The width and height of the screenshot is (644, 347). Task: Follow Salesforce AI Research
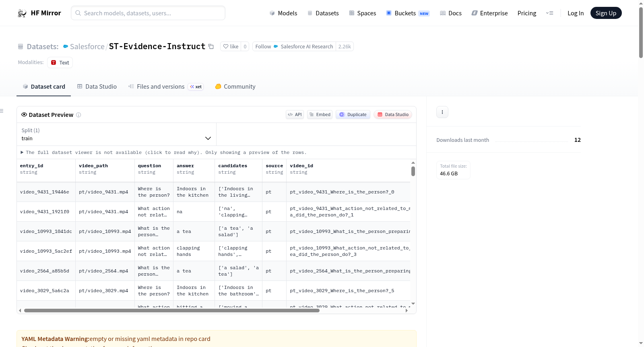coord(294,46)
